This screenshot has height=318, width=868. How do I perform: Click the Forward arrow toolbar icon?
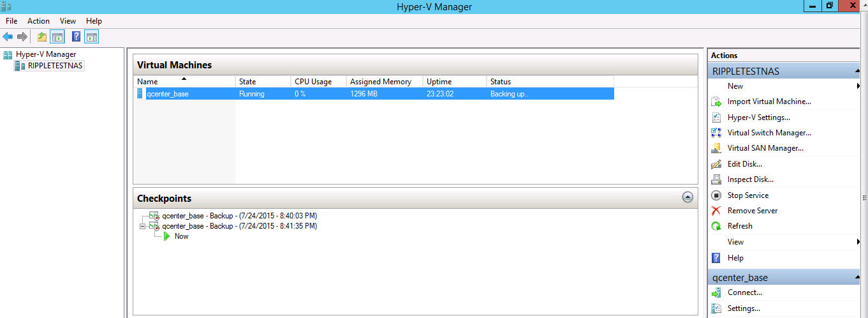click(22, 37)
